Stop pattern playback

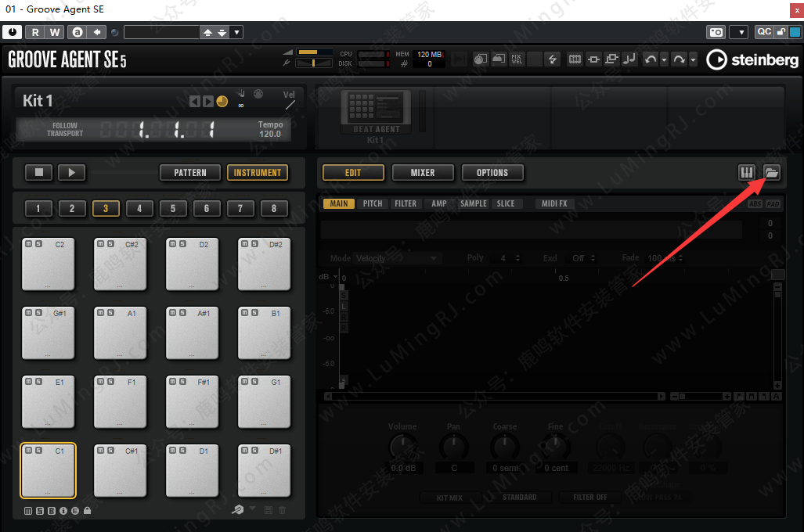[38, 173]
